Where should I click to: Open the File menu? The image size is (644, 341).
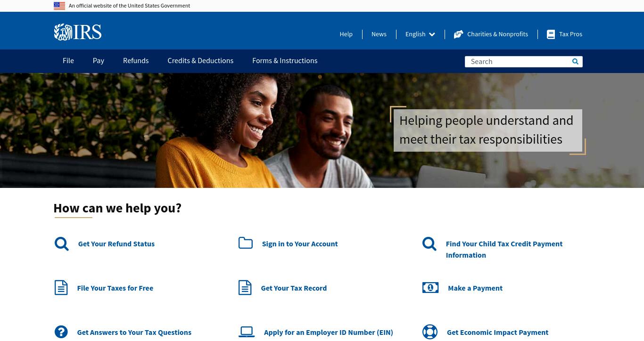coord(68,61)
